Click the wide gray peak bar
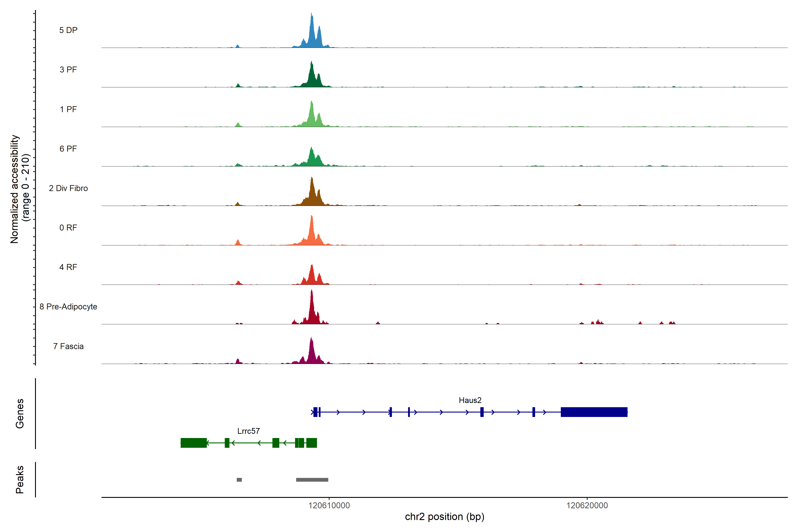 (x=312, y=480)
